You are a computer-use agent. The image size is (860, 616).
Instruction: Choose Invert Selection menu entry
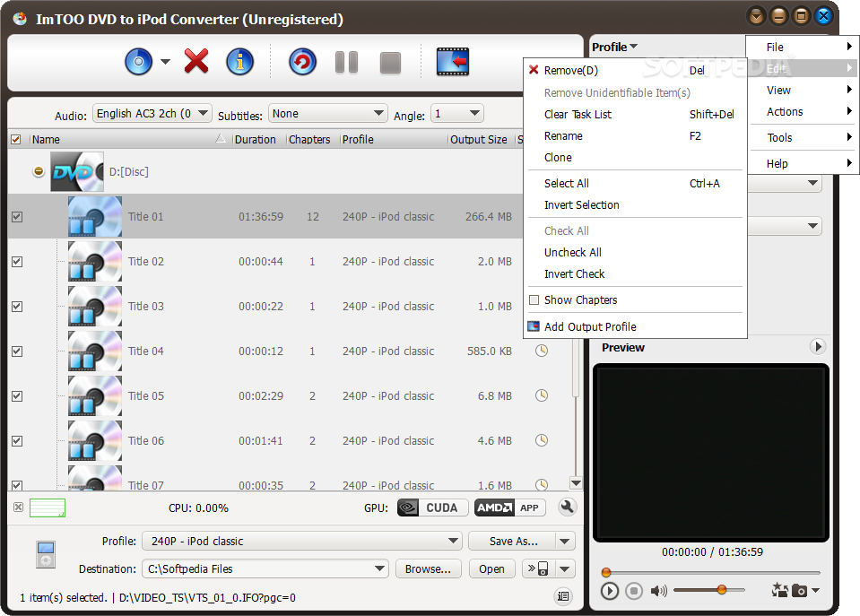635,205
